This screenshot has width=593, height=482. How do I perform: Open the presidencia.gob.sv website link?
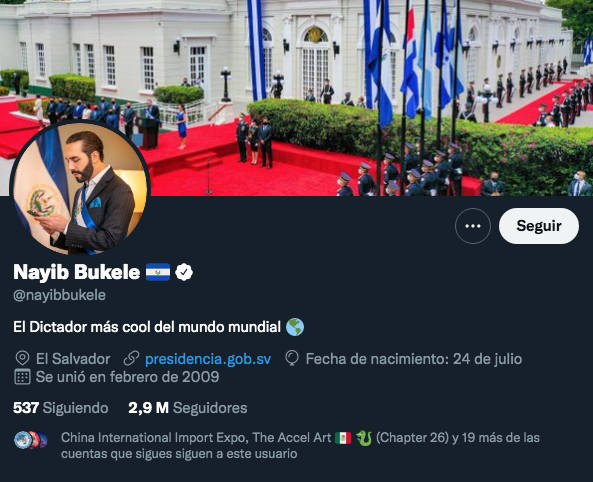click(x=208, y=359)
